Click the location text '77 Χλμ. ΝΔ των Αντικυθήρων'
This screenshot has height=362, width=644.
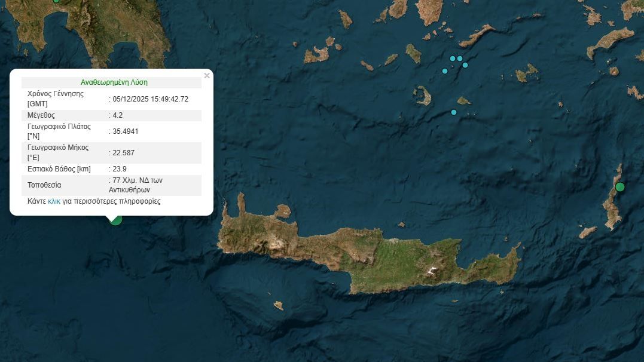click(137, 185)
